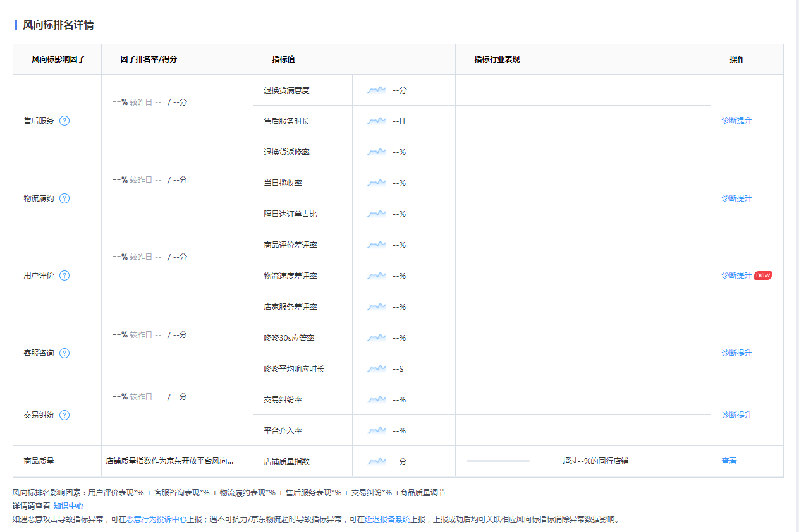Open trend chart icon for 当日揽收率
Viewport: 799px width, 532px height.
377,183
